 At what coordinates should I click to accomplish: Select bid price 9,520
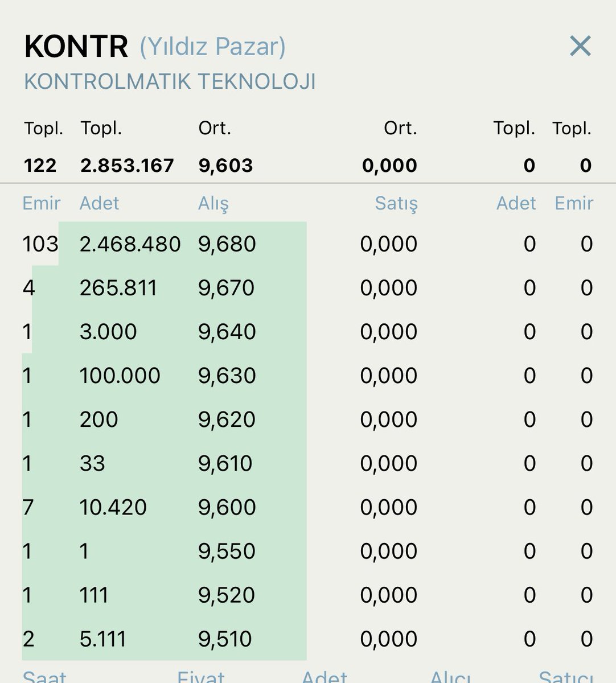227,595
